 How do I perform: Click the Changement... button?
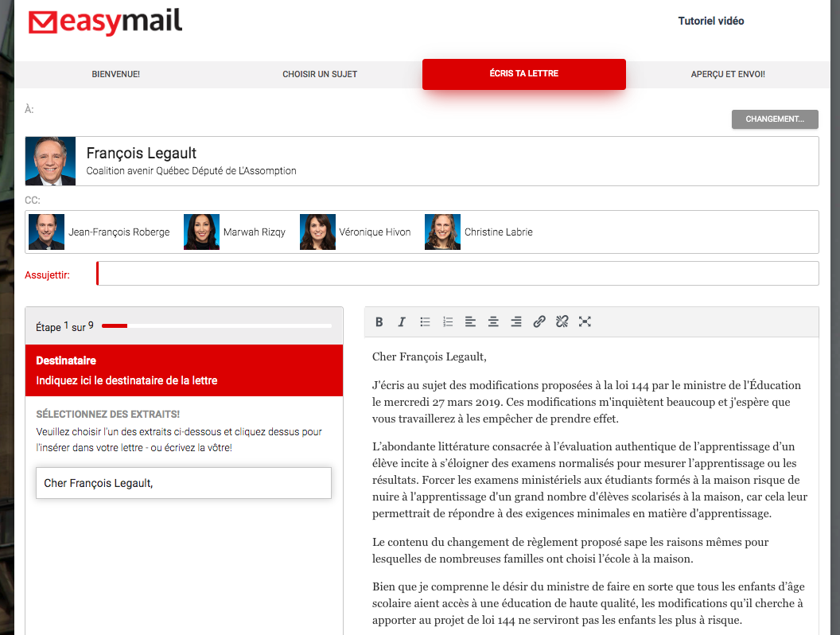[775, 119]
